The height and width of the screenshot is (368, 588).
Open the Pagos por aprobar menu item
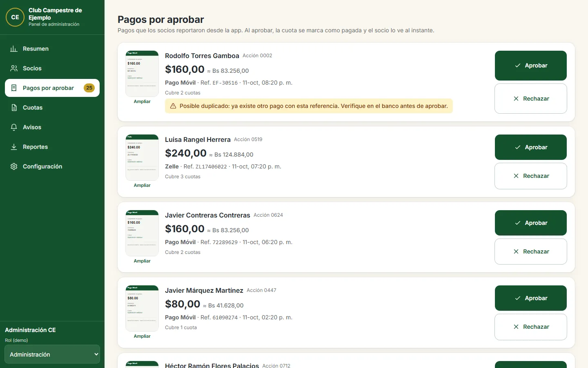(52, 88)
